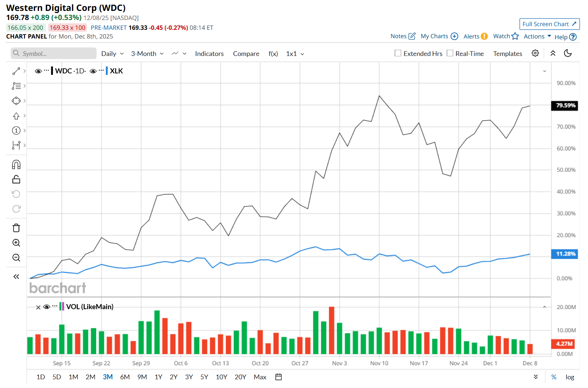The width and height of the screenshot is (588, 388).
Task: Click the VOL indicator color swatch
Action: [62, 307]
